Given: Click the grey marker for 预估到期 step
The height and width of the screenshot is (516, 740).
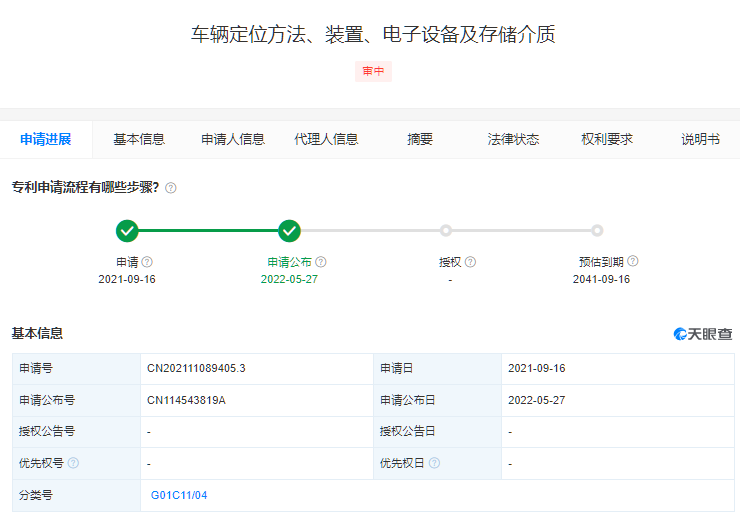Looking at the screenshot, I should tap(597, 230).
